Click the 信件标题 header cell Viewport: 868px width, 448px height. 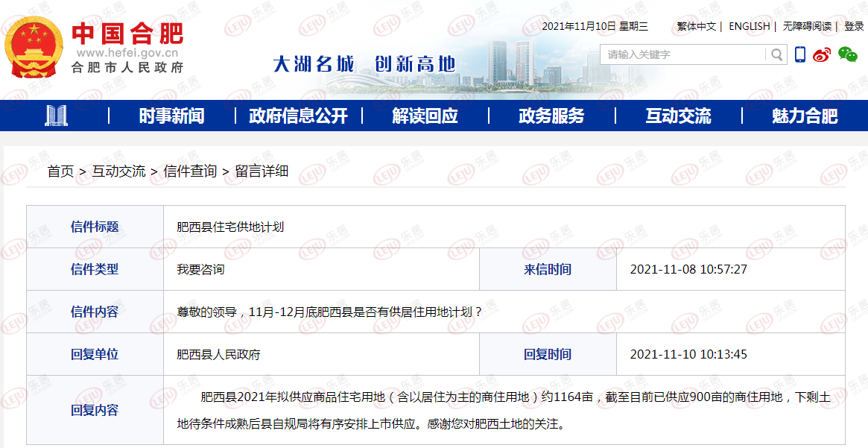[x=95, y=227]
